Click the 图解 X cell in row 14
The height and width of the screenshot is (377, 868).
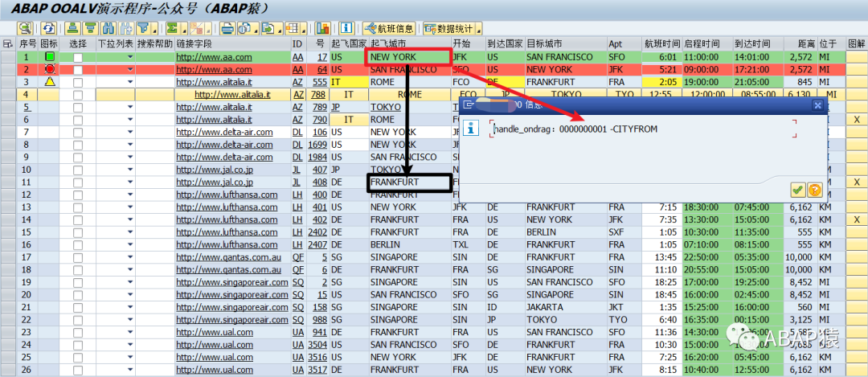[857, 219]
